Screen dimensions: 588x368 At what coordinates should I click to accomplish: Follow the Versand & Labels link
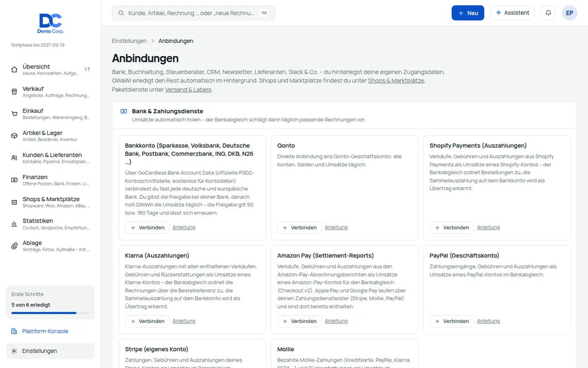[x=188, y=90]
